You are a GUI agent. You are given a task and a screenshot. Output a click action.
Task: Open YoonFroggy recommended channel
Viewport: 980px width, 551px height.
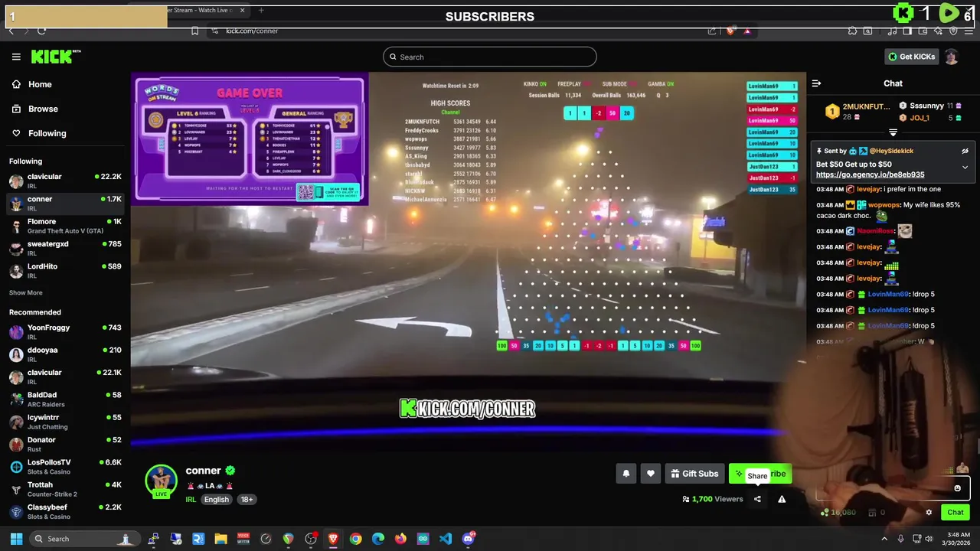pyautogui.click(x=65, y=332)
